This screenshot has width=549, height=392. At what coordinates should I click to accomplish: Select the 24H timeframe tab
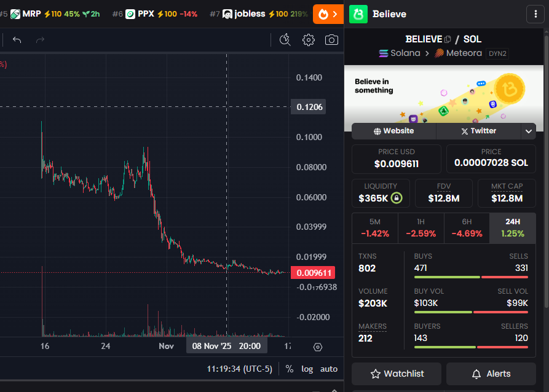512,228
